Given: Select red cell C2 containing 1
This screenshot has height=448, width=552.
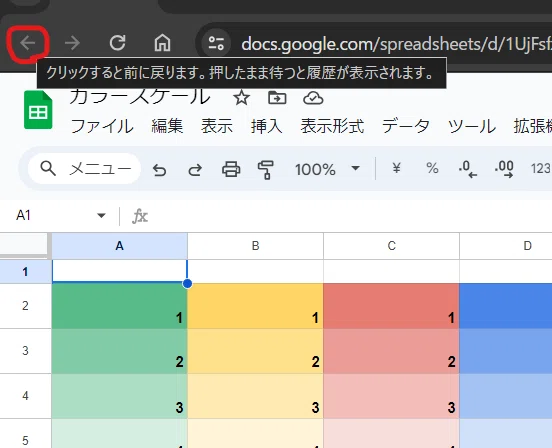Looking at the screenshot, I should pos(391,306).
